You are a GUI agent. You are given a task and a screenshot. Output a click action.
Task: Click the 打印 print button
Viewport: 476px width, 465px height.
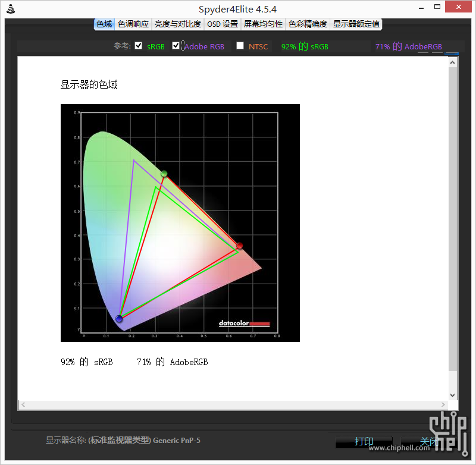tap(364, 442)
